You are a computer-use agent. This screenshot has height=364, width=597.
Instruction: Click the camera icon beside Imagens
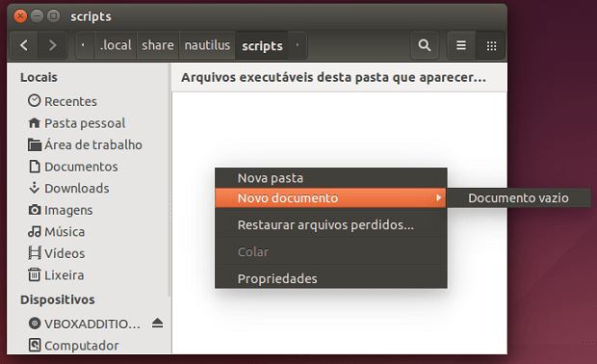tap(35, 209)
